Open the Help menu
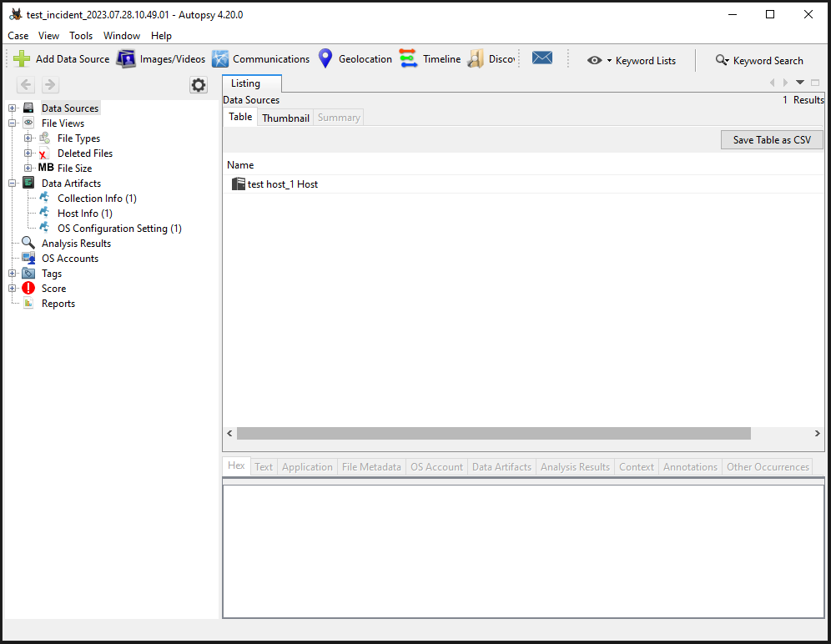Screen dimensions: 831x644 (x=161, y=36)
